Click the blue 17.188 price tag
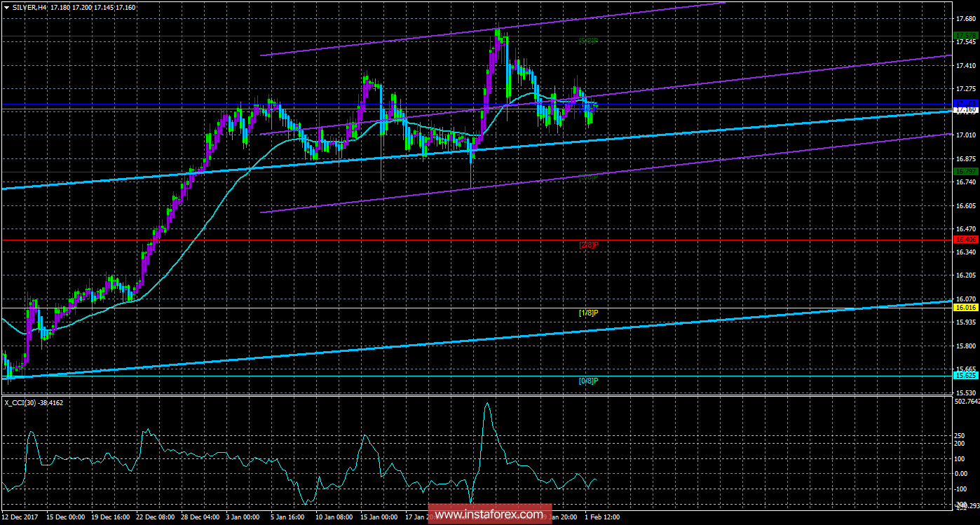The height and width of the screenshot is (525, 980). [x=965, y=104]
